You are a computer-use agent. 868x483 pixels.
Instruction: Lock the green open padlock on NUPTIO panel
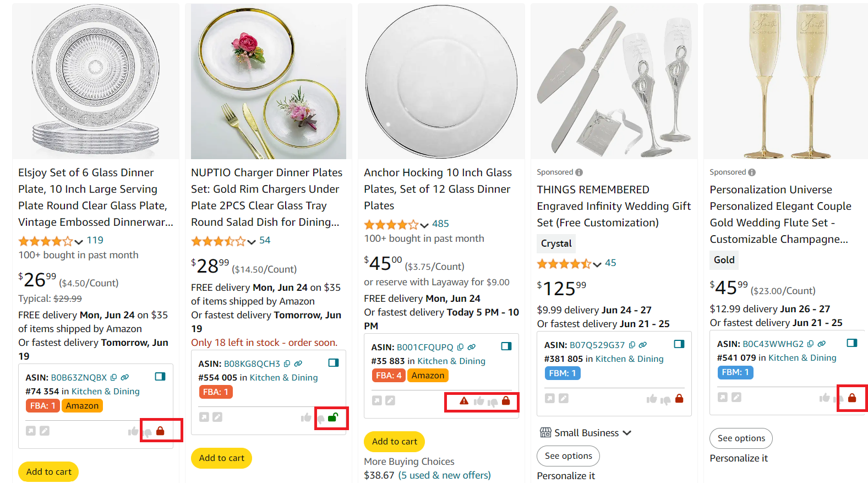pos(332,418)
